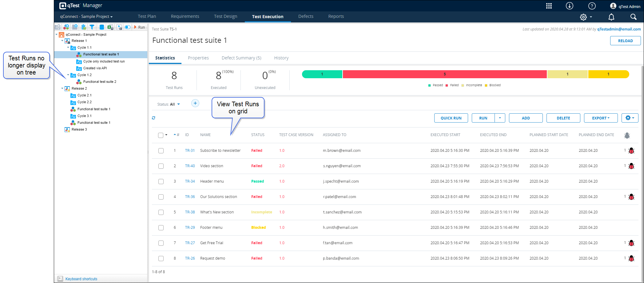Image resolution: width=644 pixels, height=283 pixels.
Task: Toggle the switch in the tree toolbar
Action: (127, 27)
